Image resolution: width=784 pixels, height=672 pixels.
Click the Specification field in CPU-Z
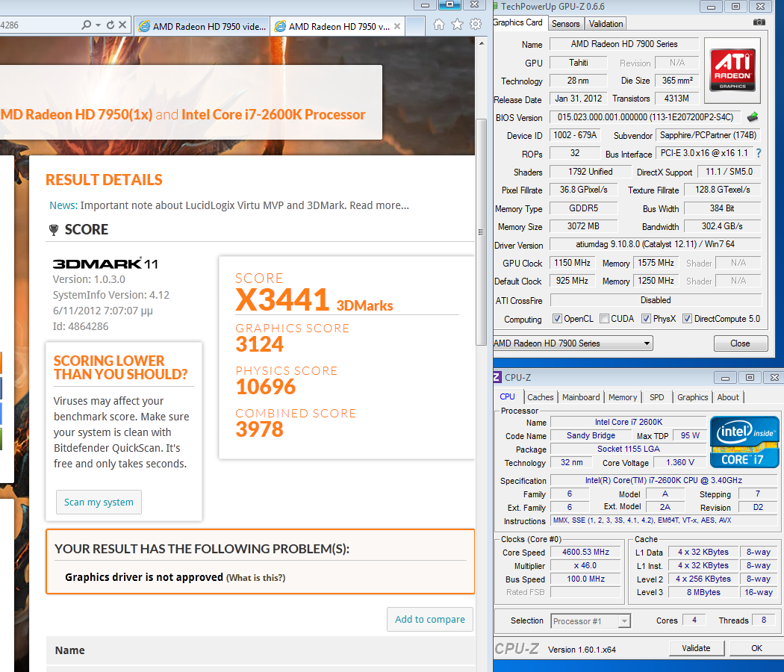click(664, 481)
